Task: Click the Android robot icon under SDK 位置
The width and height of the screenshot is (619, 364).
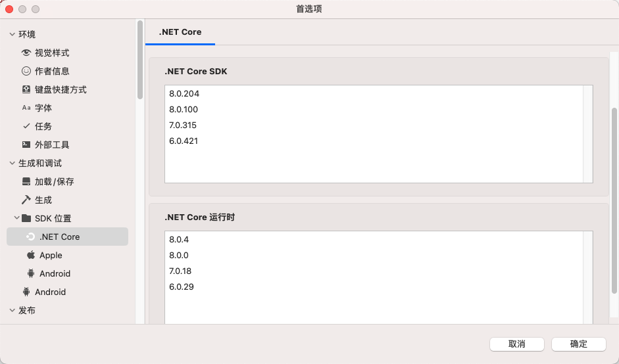Action: pyautogui.click(x=31, y=273)
